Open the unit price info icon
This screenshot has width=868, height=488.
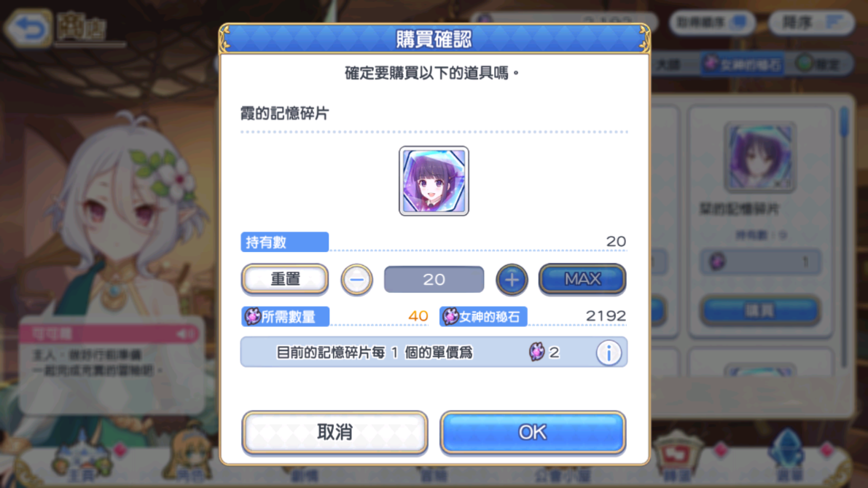pyautogui.click(x=609, y=353)
